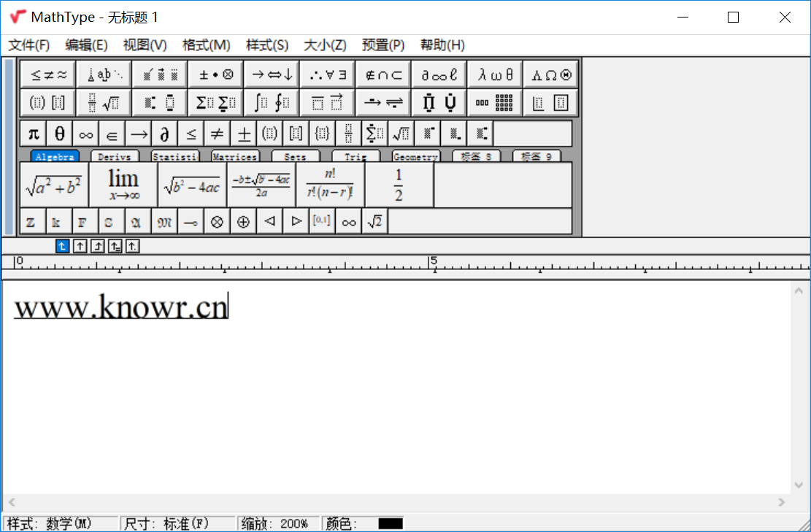Switch to the Statistics tab
Screen dimensions: 811x532
pyautogui.click(x=175, y=156)
